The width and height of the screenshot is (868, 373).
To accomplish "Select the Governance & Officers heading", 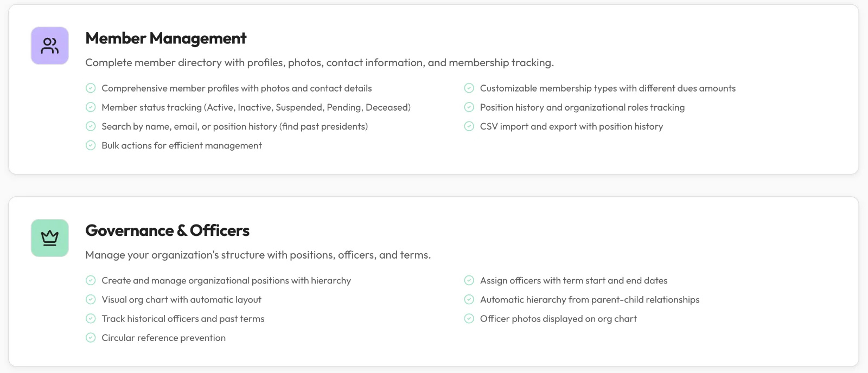I will [168, 231].
